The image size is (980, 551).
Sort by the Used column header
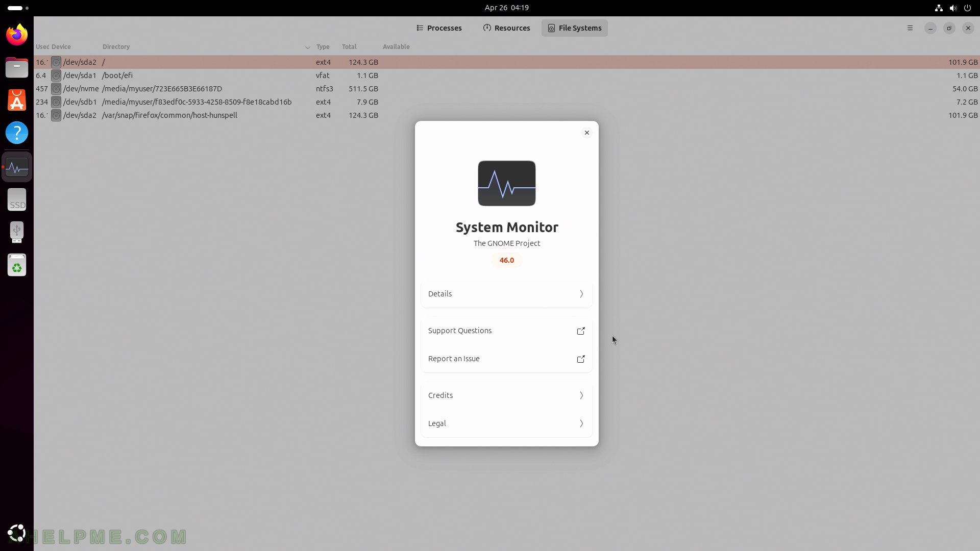click(x=42, y=47)
